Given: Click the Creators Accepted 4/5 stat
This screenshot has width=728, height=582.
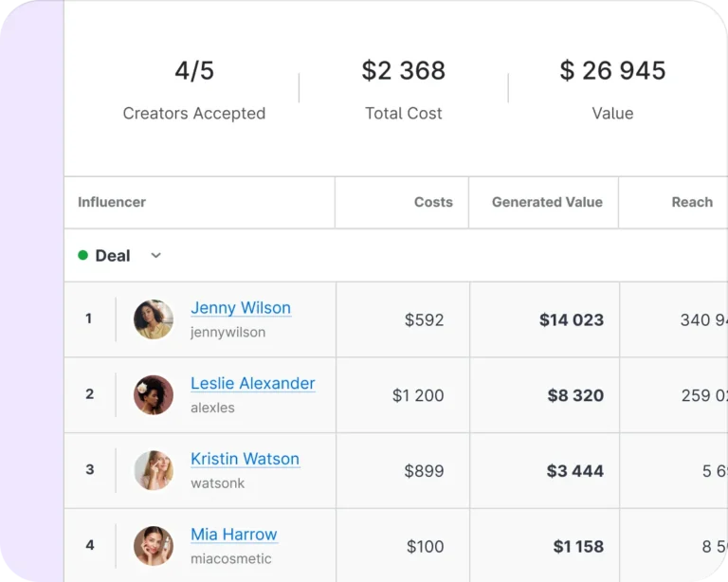Looking at the screenshot, I should pos(194,90).
